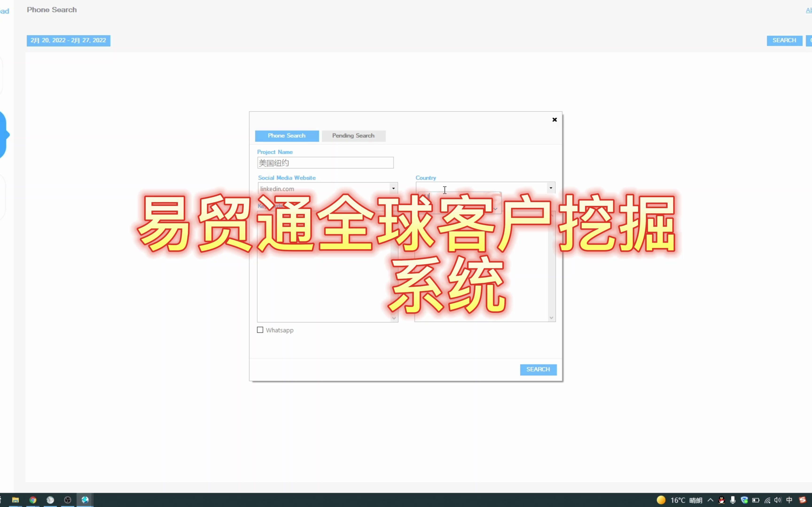This screenshot has width=812, height=507.
Task: Select the Phone Search tab
Action: 287,136
